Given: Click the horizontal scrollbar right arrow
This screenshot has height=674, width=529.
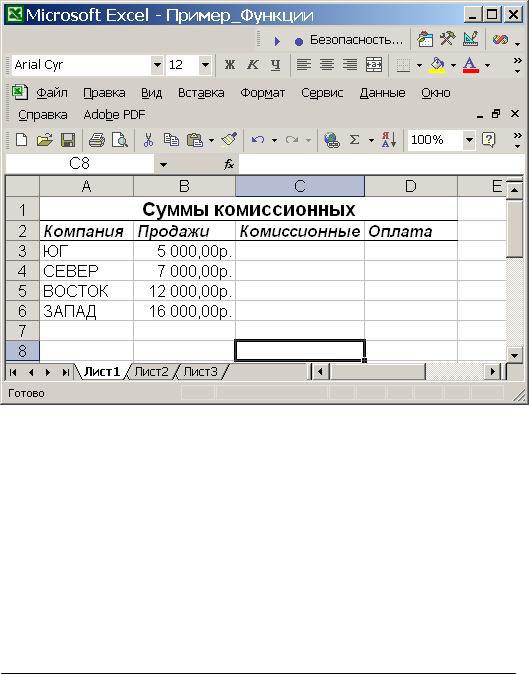Looking at the screenshot, I should [492, 371].
